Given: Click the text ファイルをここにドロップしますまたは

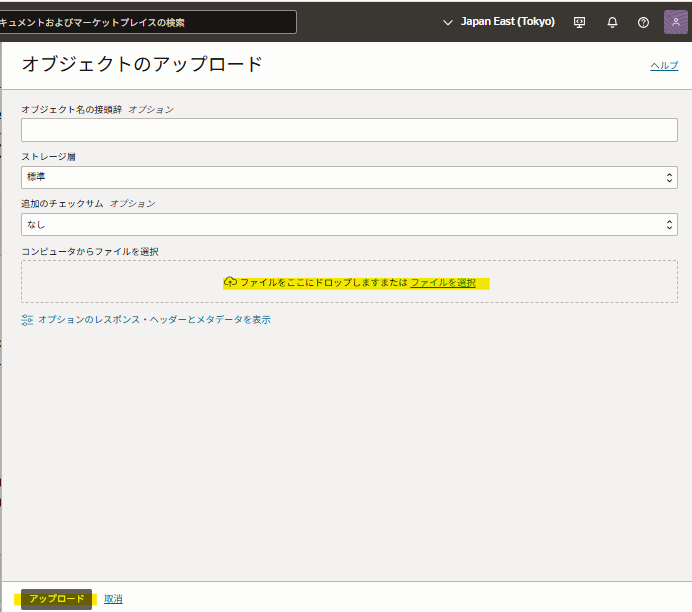Looking at the screenshot, I should [324, 283].
